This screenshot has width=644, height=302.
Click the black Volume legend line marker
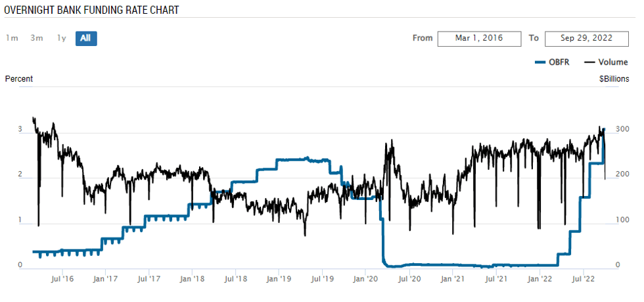(x=589, y=63)
